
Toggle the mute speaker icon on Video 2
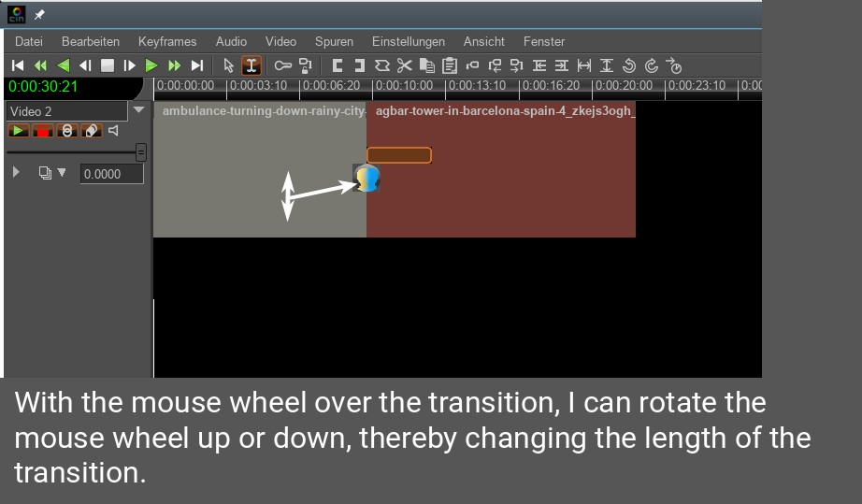(x=114, y=131)
